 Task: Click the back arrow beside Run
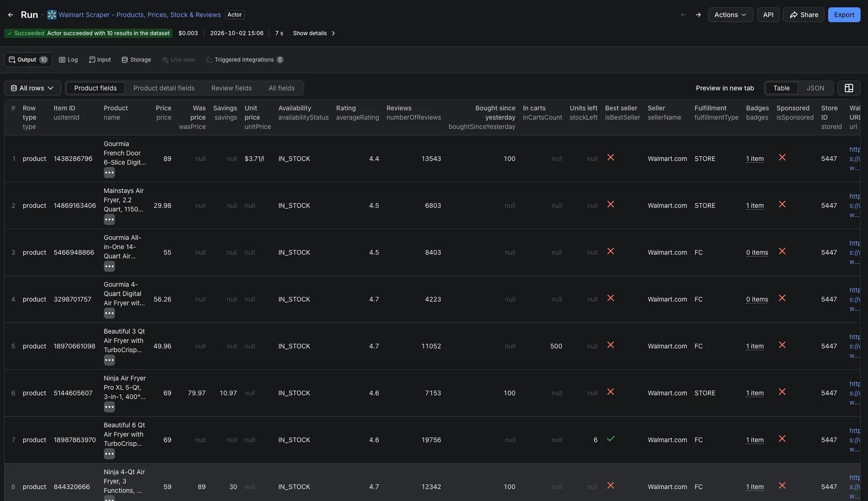tap(11, 15)
